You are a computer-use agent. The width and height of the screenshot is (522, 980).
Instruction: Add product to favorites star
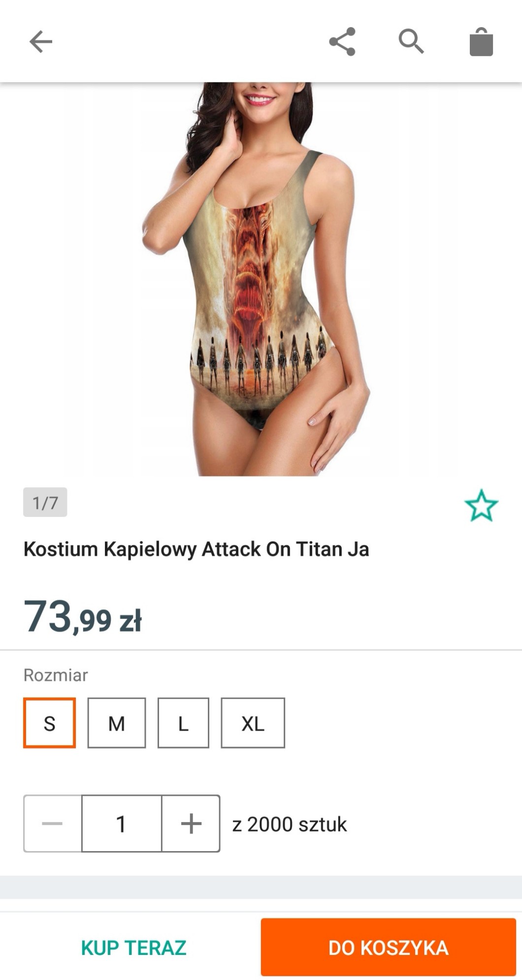[x=481, y=505]
